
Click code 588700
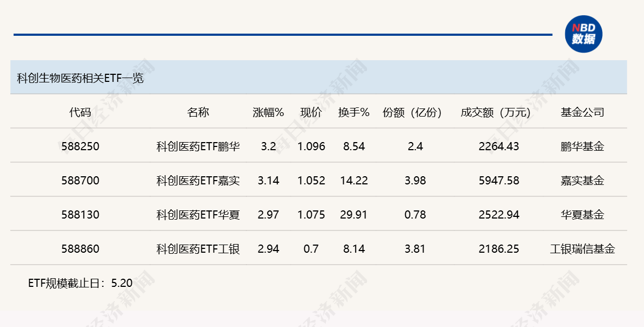[80, 181]
